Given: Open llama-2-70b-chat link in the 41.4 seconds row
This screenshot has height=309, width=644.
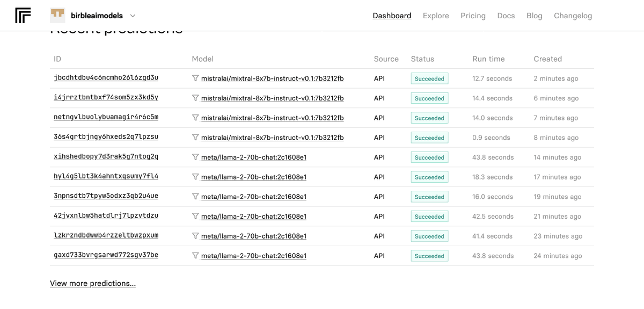Looking at the screenshot, I should 254,236.
